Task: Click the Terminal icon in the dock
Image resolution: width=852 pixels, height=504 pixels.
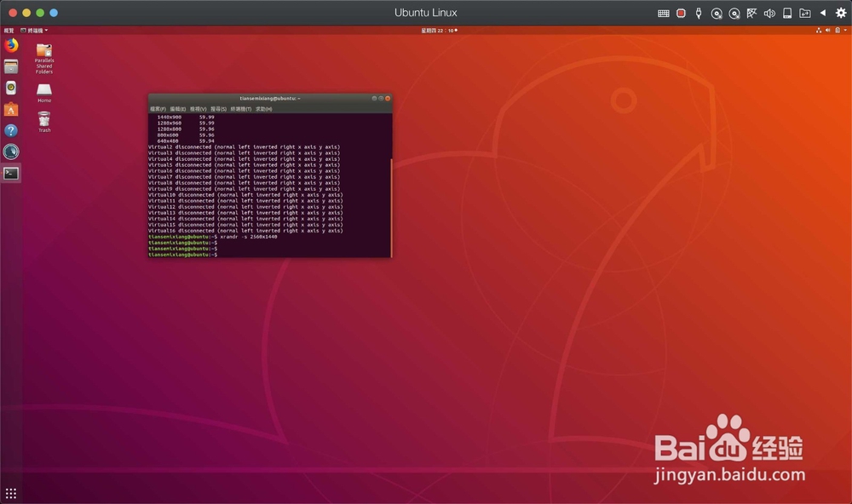Action: click(11, 174)
